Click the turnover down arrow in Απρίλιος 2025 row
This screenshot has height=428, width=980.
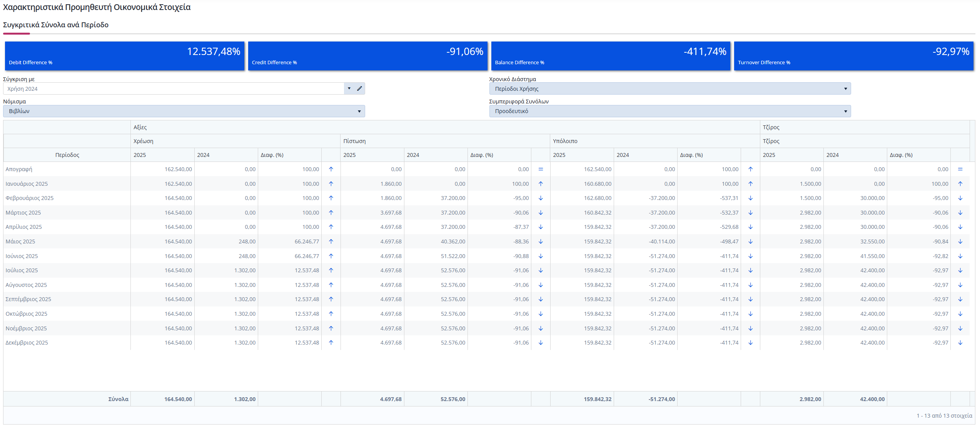[960, 227]
